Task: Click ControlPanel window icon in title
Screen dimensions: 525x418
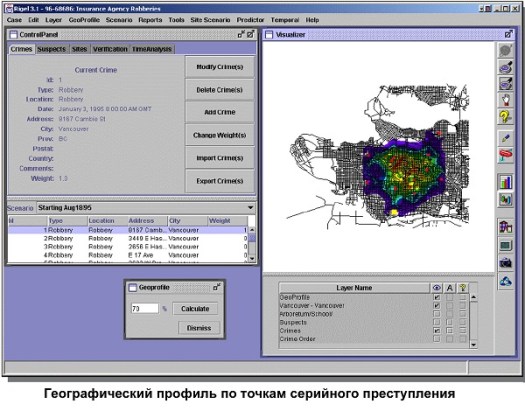Action: pyautogui.click(x=13, y=34)
